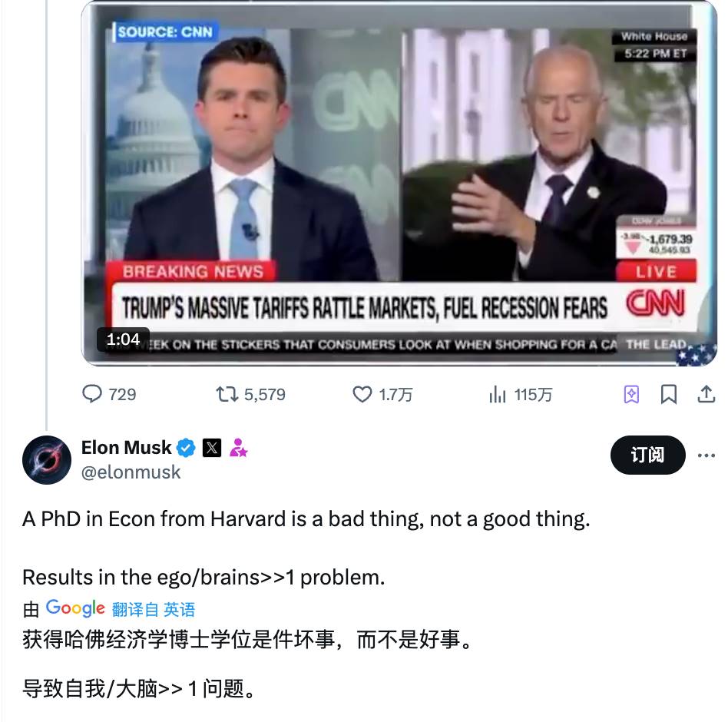This screenshot has width=728, height=722.
Task: Open the @elonmusk handle link
Action: click(x=131, y=472)
